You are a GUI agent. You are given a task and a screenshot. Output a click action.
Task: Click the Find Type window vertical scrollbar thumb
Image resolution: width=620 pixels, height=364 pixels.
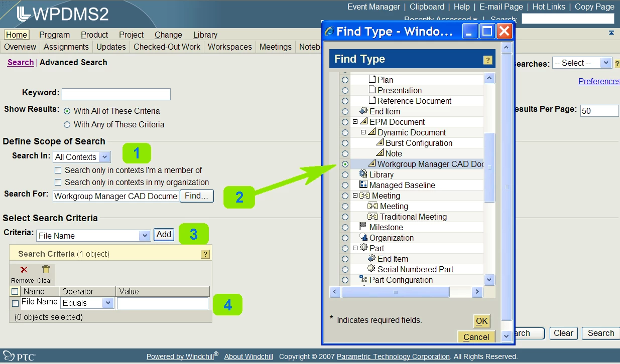pos(507,187)
